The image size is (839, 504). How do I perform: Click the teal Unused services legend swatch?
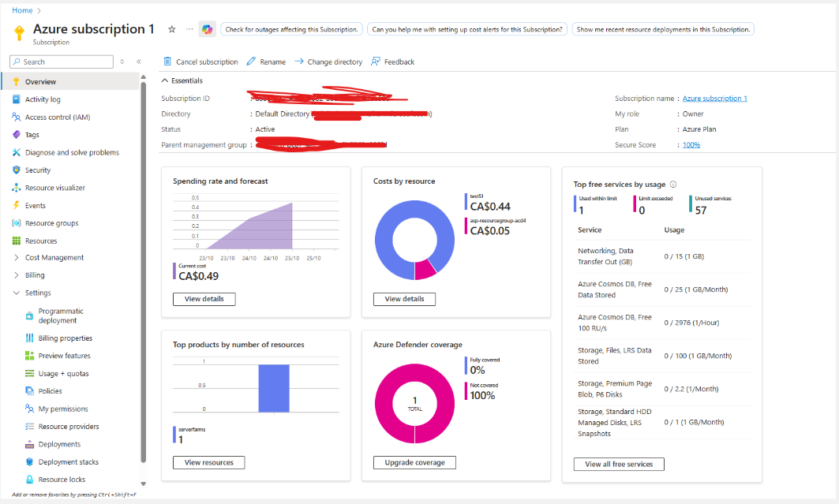(x=691, y=203)
